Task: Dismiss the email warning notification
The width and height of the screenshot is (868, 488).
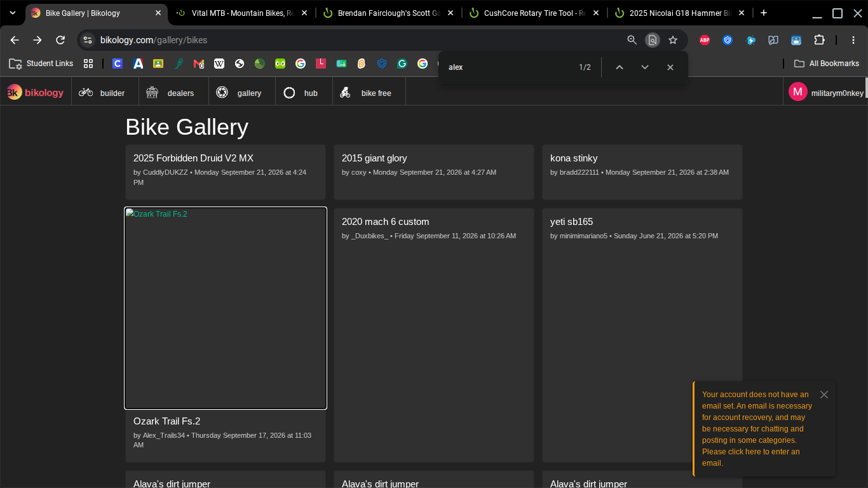Action: [x=824, y=395]
